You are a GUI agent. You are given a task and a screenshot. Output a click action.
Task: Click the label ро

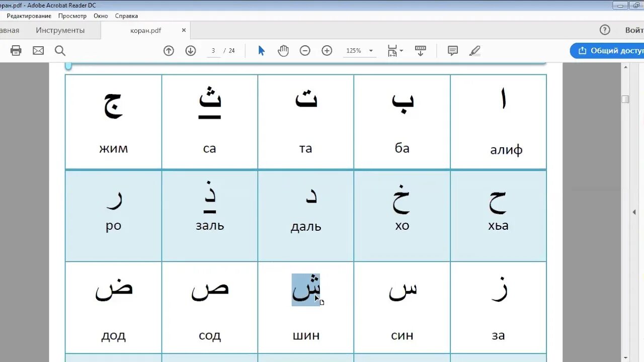tap(114, 225)
